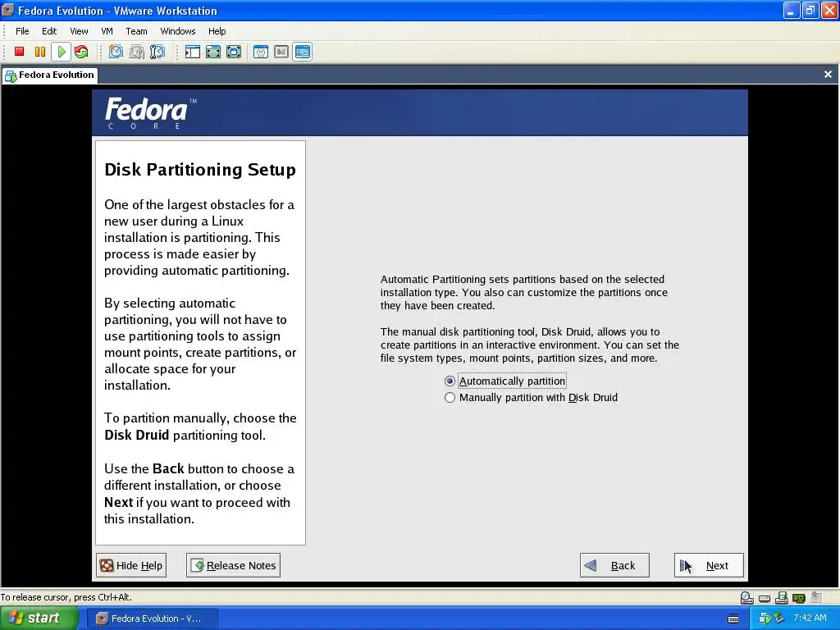
Task: Open the Help menu
Action: pyautogui.click(x=217, y=31)
